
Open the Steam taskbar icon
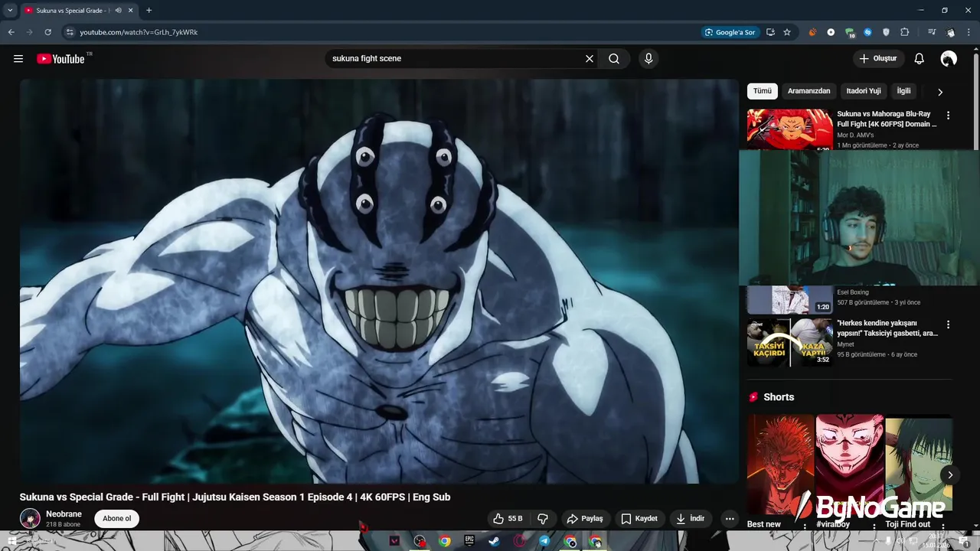pos(494,541)
